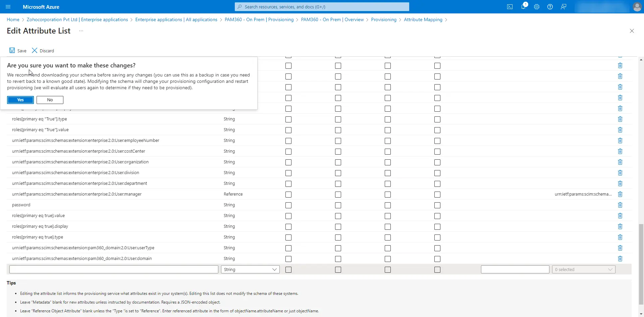Click the scrollbar up arrow
Viewport: 644px width, 317px height.
point(641,60)
